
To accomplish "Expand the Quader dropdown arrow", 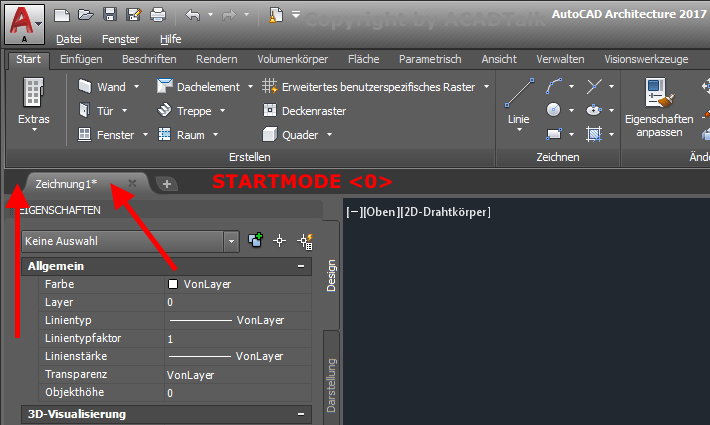I will [x=329, y=134].
